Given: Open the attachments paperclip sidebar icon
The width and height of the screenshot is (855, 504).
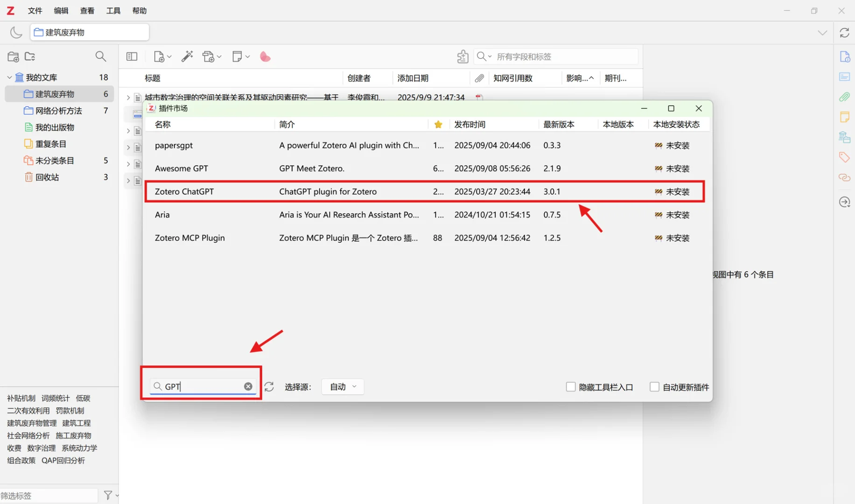Looking at the screenshot, I should point(844,97).
